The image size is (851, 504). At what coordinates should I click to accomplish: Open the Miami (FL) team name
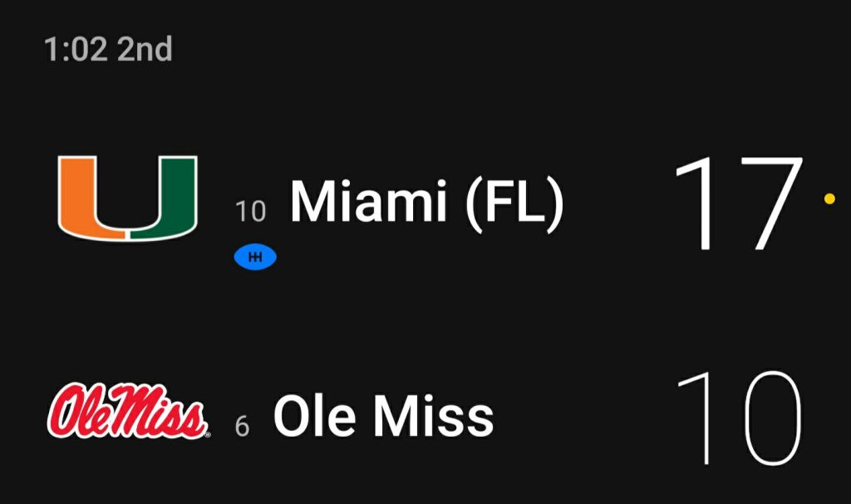tap(426, 203)
